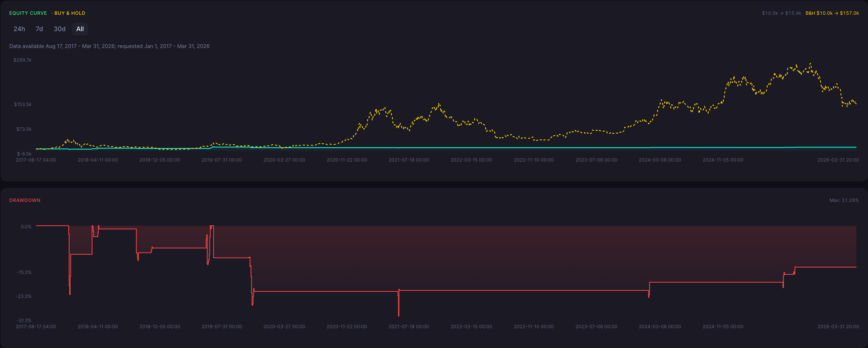Click the B&H $10.0k → $157.0k summary
Image resolution: width=868 pixels, height=348 pixels.
[832, 13]
